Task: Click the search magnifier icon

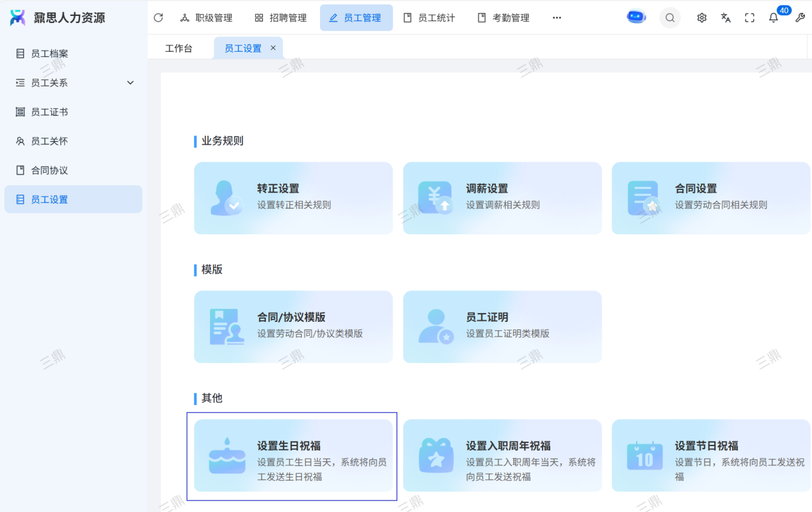Action: point(670,18)
